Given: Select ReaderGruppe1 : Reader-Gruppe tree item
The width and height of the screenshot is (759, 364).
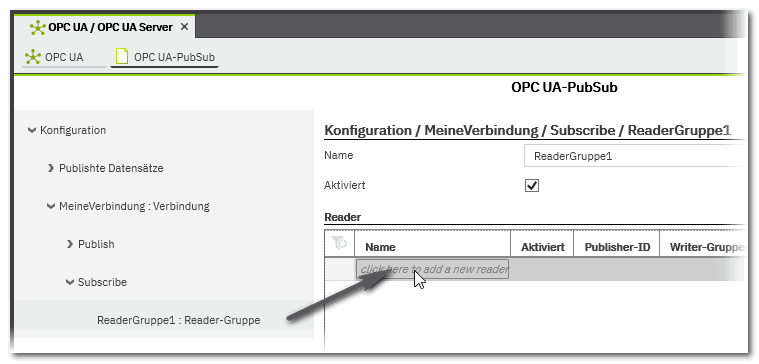Looking at the screenshot, I should pos(179,320).
